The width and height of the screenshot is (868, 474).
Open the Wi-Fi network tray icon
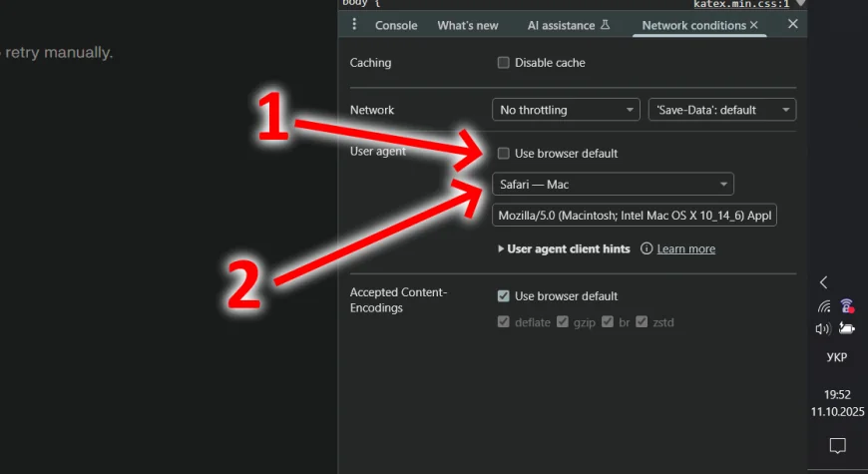823,306
